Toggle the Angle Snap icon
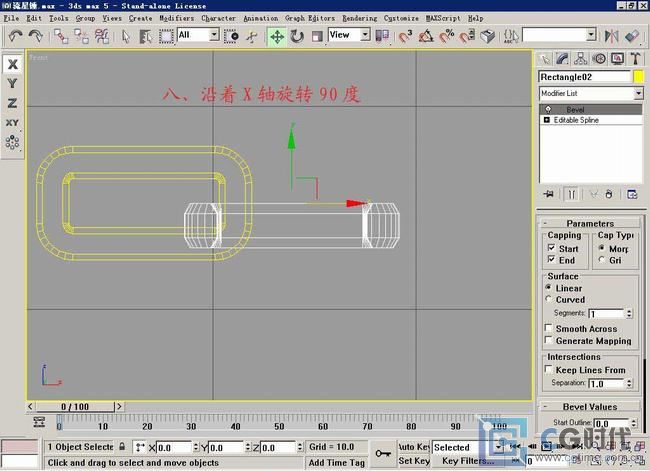Image resolution: width=650 pixels, height=471 pixels. point(426,36)
